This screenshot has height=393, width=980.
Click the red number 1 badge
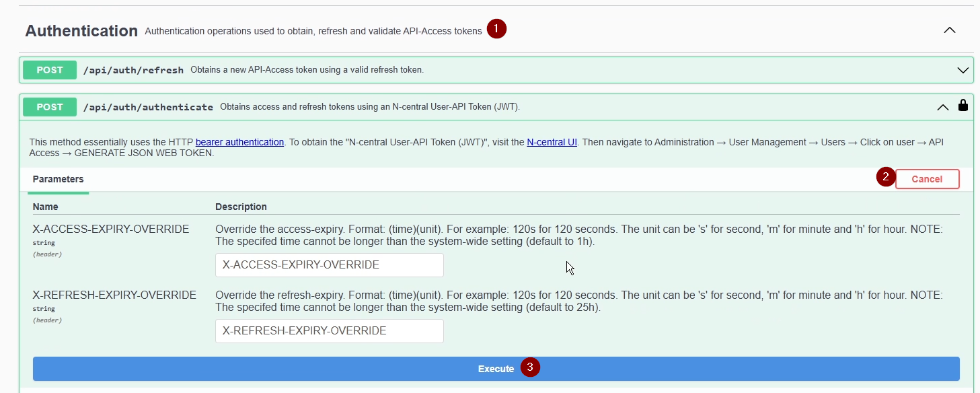click(x=496, y=29)
